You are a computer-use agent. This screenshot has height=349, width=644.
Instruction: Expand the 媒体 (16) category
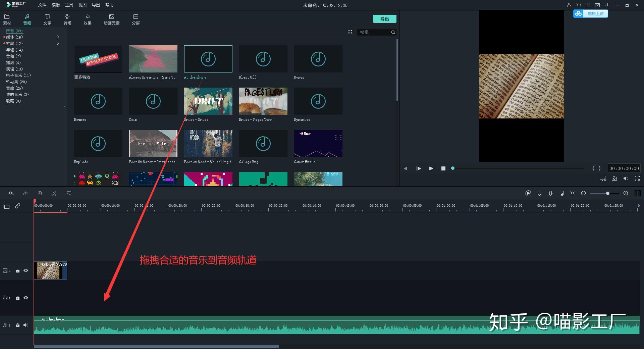point(58,37)
